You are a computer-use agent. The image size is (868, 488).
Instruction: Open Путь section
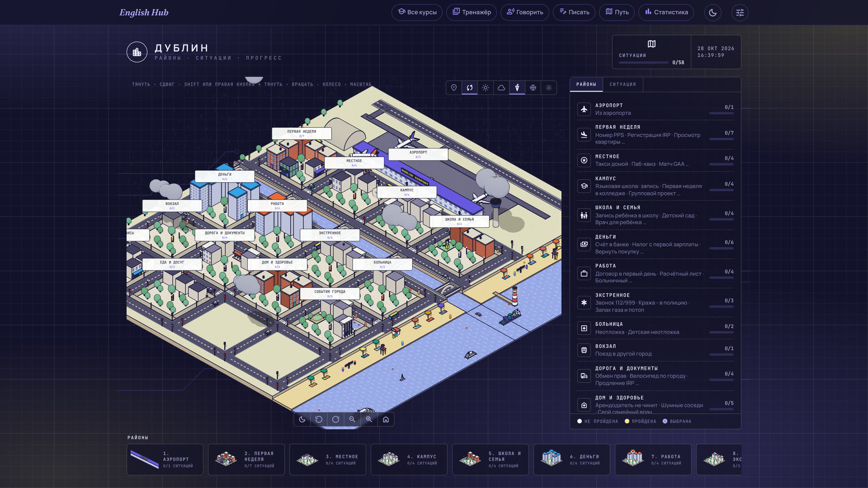(617, 12)
